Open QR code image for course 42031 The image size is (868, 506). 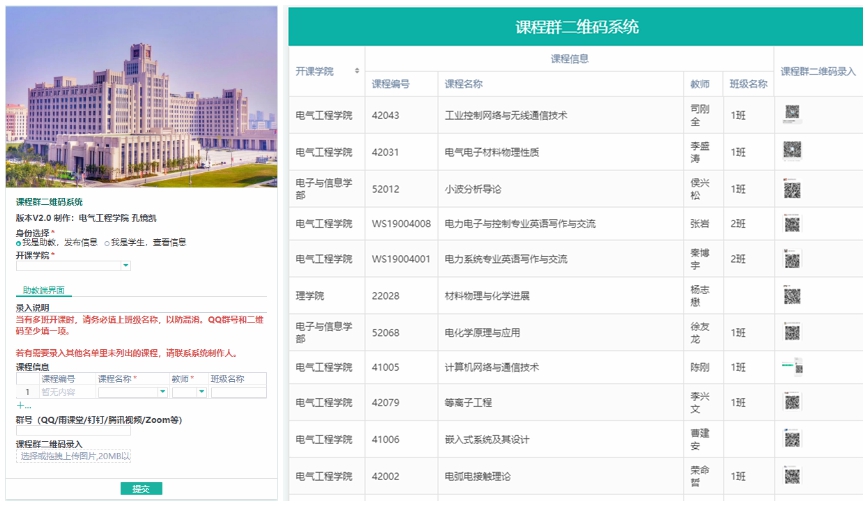pyautogui.click(x=792, y=152)
